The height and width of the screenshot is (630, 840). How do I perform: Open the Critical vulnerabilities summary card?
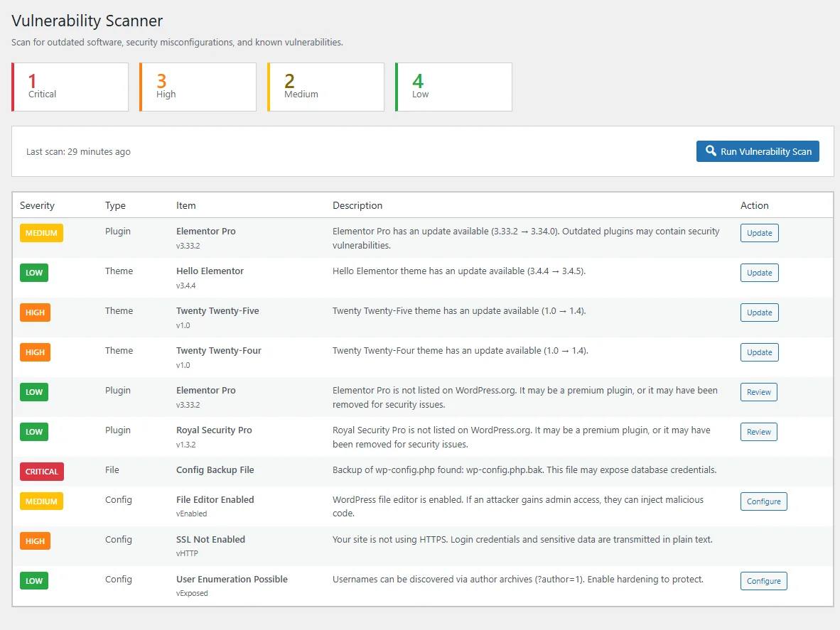point(69,87)
